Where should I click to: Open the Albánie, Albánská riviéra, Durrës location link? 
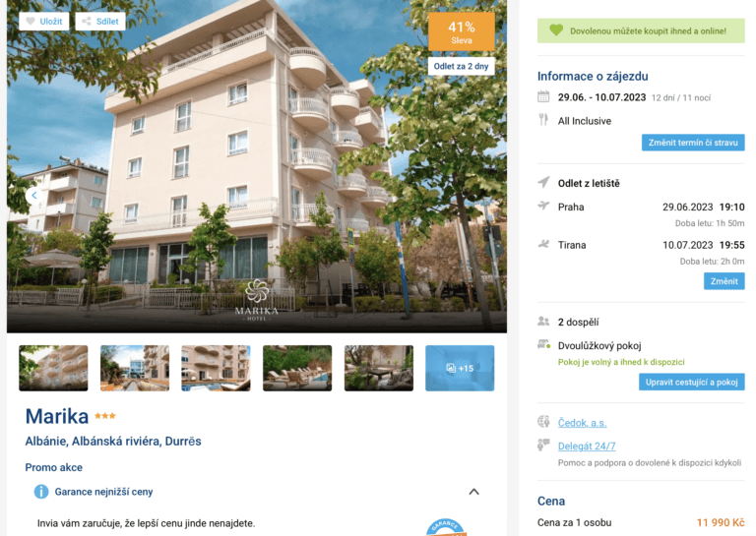[113, 442]
